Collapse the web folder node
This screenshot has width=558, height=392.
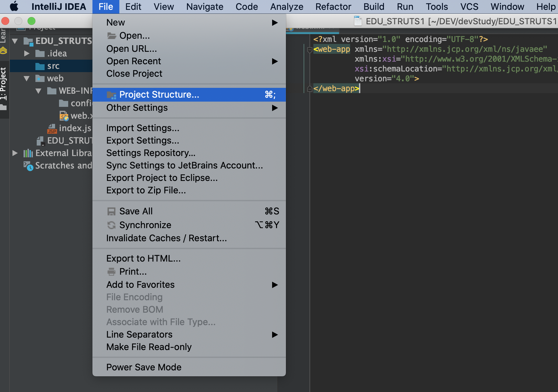pyautogui.click(x=27, y=79)
